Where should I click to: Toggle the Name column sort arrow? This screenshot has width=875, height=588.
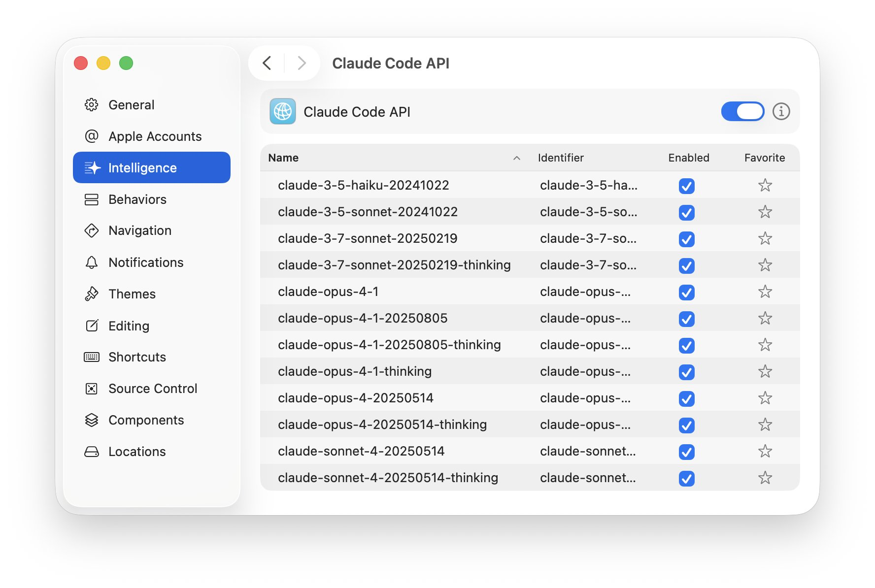517,158
